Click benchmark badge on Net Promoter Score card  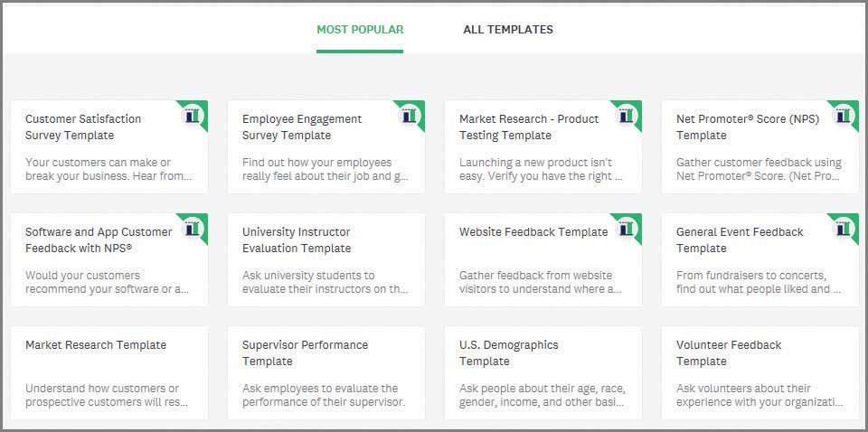(844, 116)
